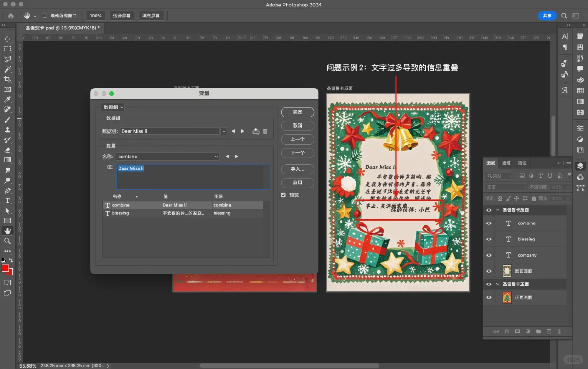
Task: Select the Brush tool
Action: point(7,120)
